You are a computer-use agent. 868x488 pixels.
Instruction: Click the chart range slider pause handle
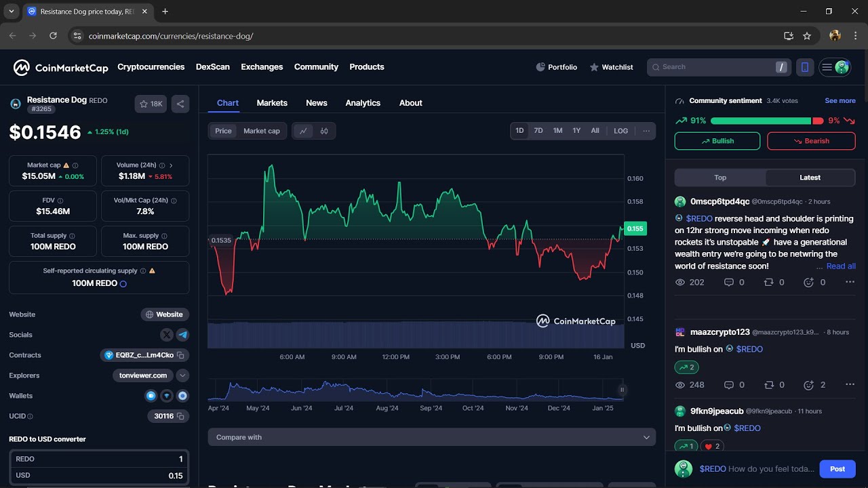(x=622, y=390)
